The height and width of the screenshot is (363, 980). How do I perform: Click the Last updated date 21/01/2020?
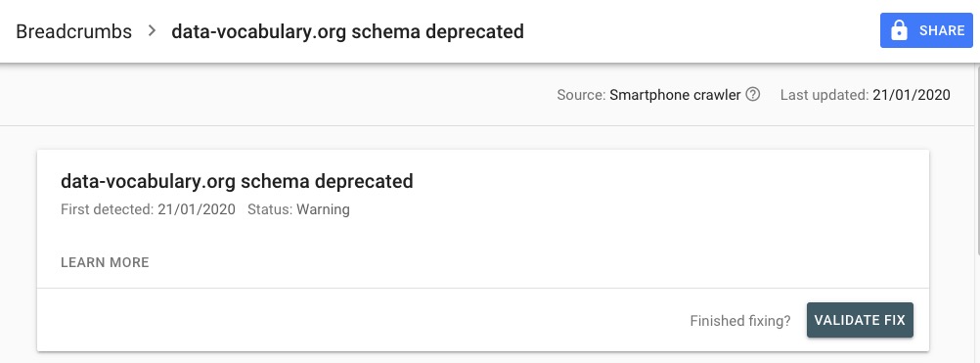(912, 95)
